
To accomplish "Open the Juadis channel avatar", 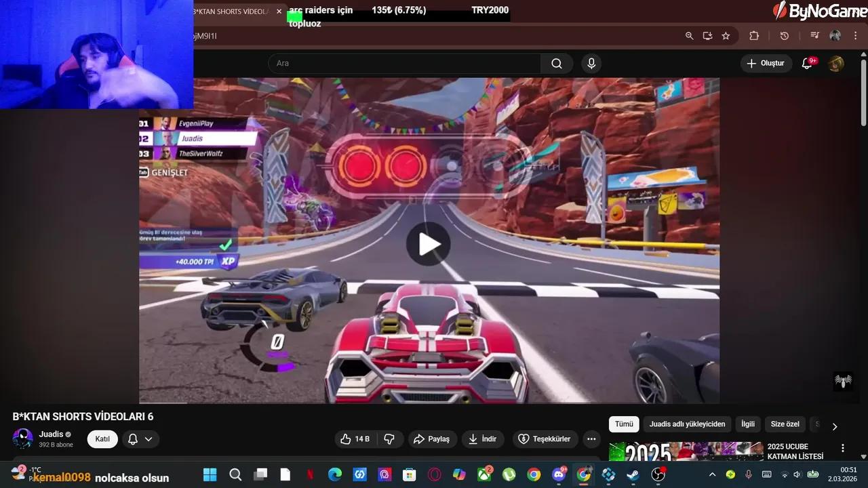I will (x=23, y=439).
